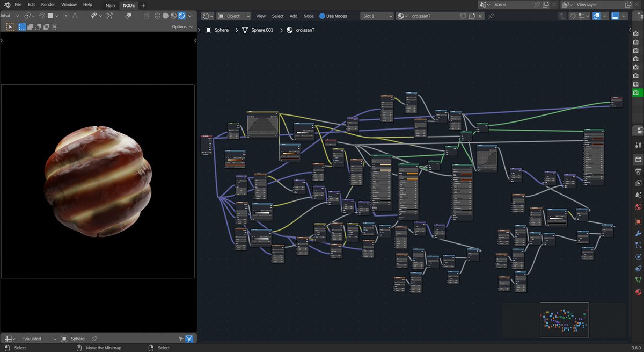Viewport: 644px width, 352px height.
Task: Click the Select Box tool icon
Action: pos(10,26)
